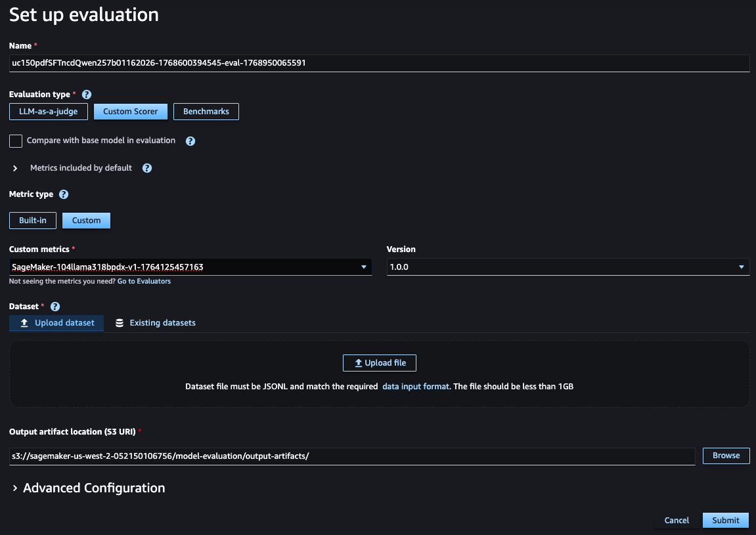
Task: Open the data input format link
Action: click(x=416, y=387)
